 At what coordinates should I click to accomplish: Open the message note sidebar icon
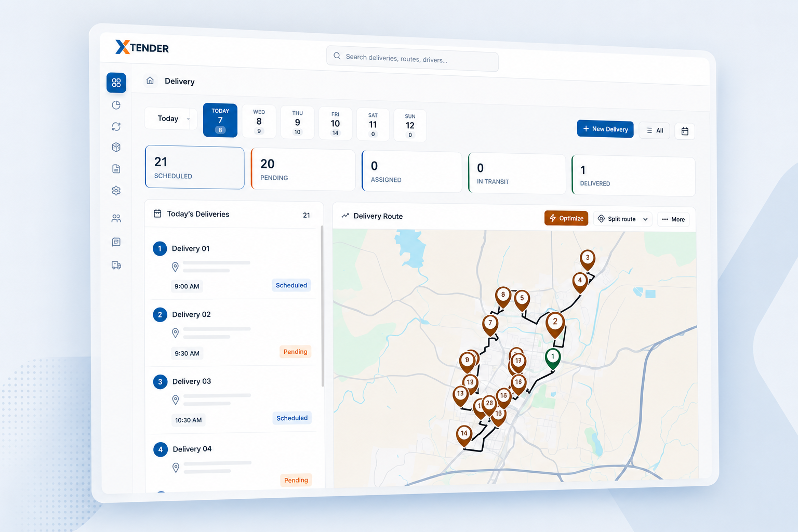pyautogui.click(x=116, y=242)
